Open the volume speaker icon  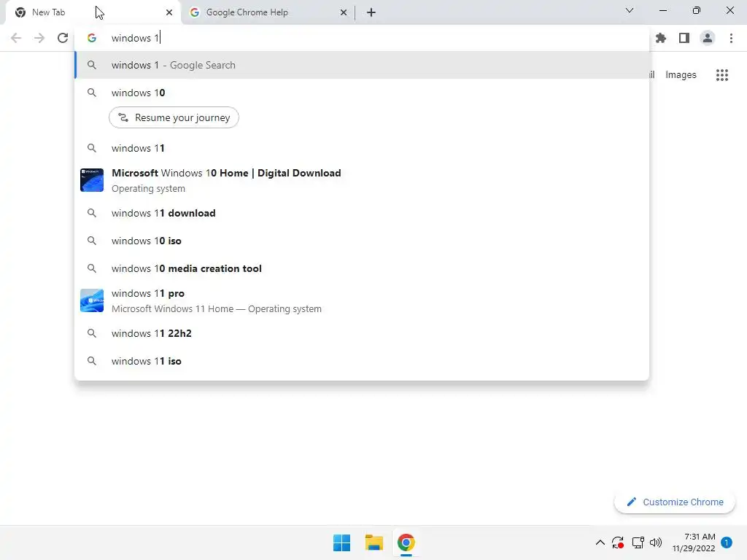point(656,542)
